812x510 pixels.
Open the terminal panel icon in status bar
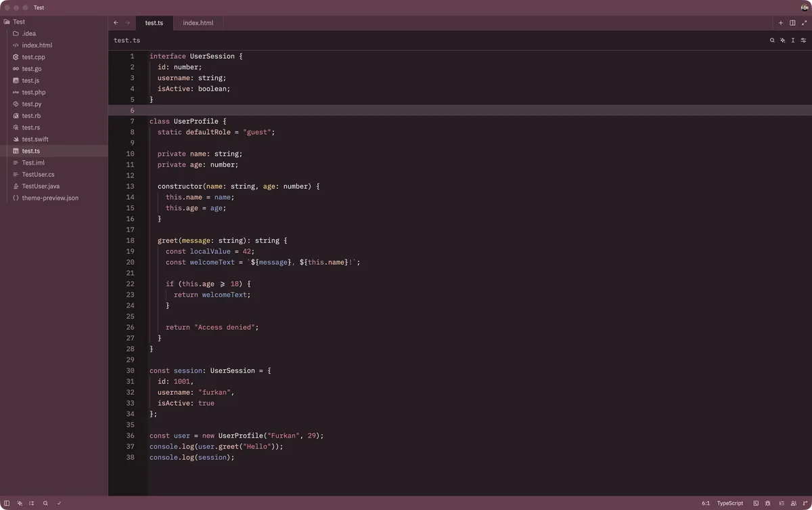click(x=756, y=503)
